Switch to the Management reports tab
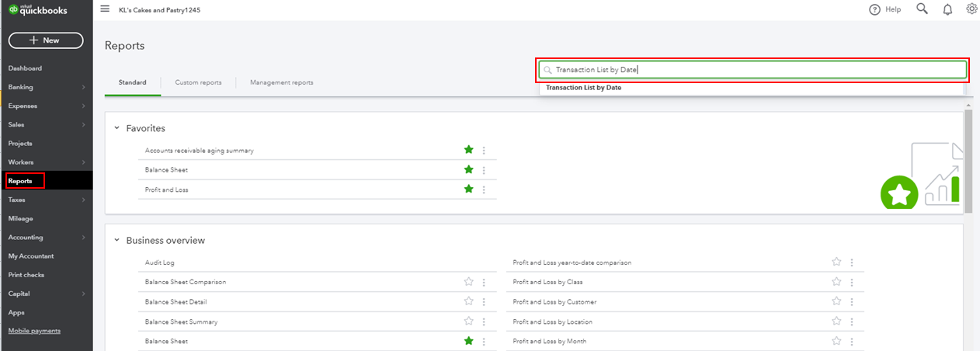Image resolution: width=980 pixels, height=351 pixels. point(282,82)
